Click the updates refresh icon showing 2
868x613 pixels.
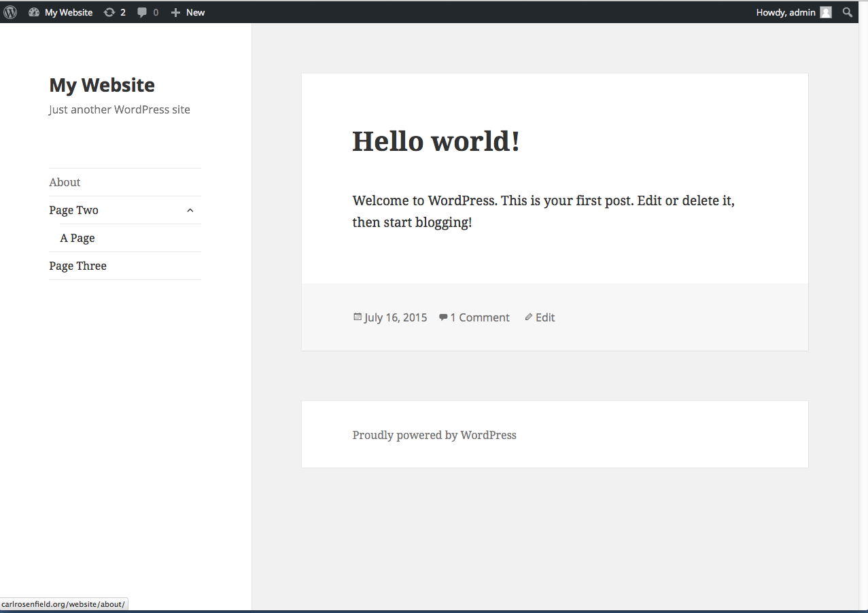point(109,12)
